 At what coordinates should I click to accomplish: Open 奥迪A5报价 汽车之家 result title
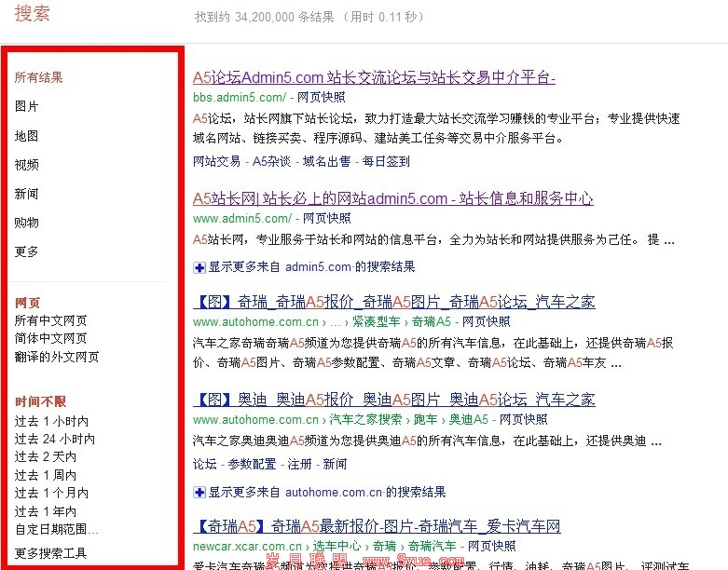pos(394,400)
